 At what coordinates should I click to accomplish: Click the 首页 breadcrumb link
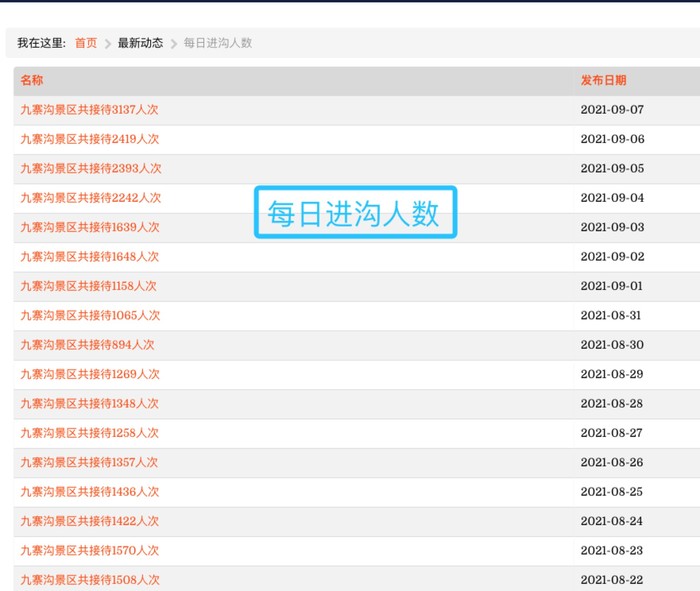[x=86, y=43]
